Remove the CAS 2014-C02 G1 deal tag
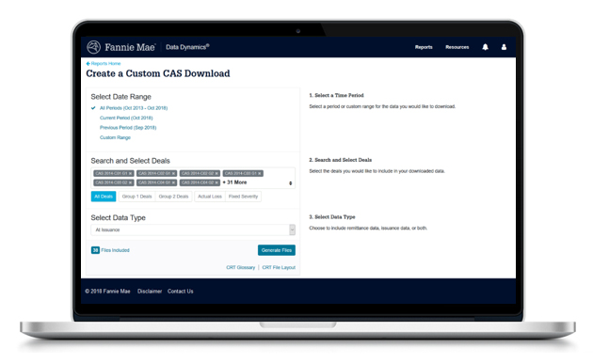593x364 pixels. pyautogui.click(x=173, y=173)
